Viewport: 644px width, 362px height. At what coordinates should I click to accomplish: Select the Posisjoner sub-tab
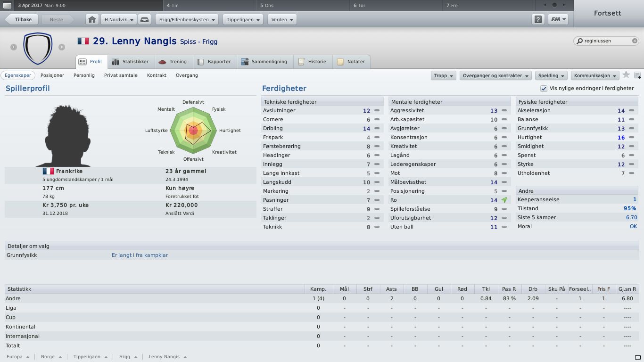coord(52,75)
